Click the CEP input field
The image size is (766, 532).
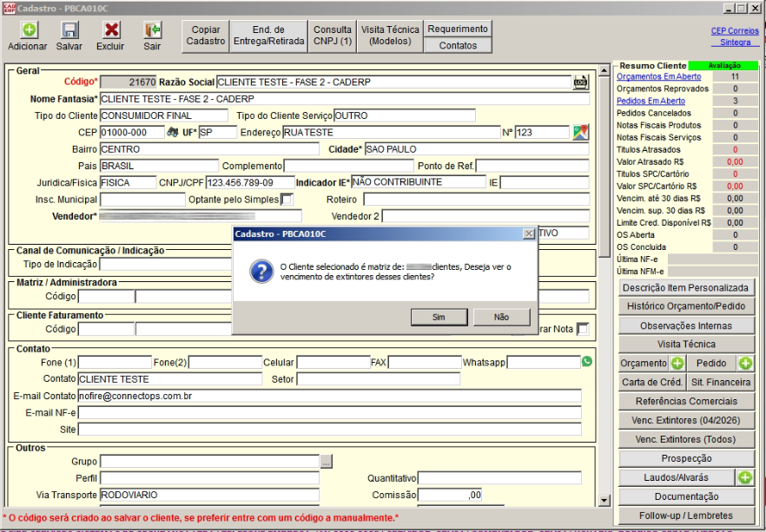[x=132, y=132]
